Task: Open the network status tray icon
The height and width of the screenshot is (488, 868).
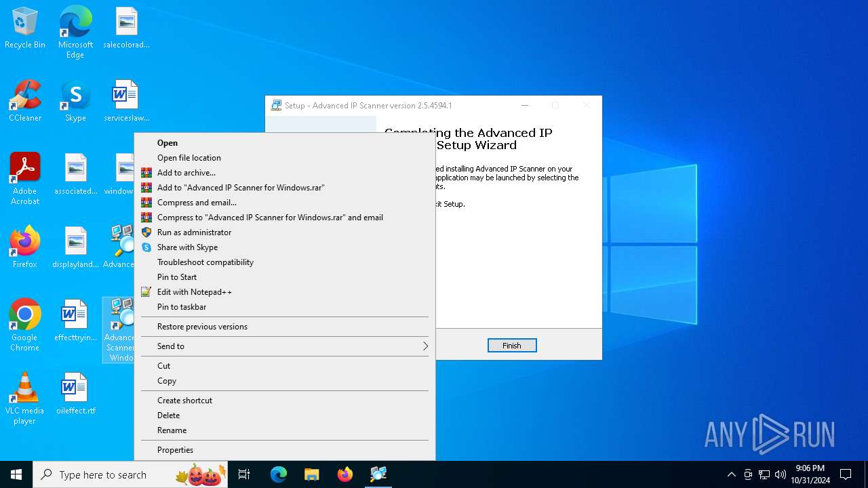Action: (x=764, y=474)
